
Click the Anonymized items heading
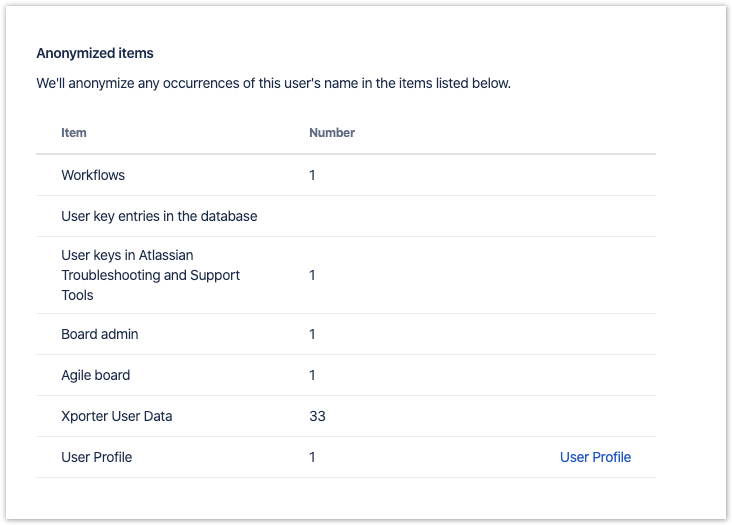[95, 53]
